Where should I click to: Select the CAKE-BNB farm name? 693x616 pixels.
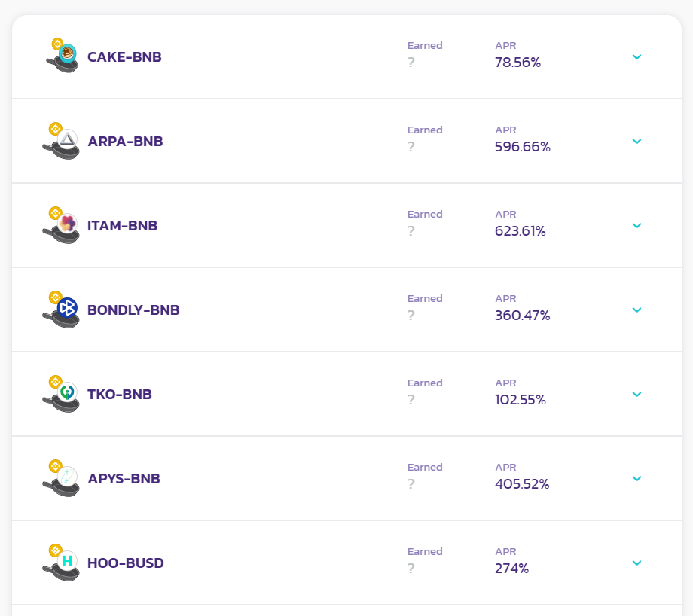[124, 57]
